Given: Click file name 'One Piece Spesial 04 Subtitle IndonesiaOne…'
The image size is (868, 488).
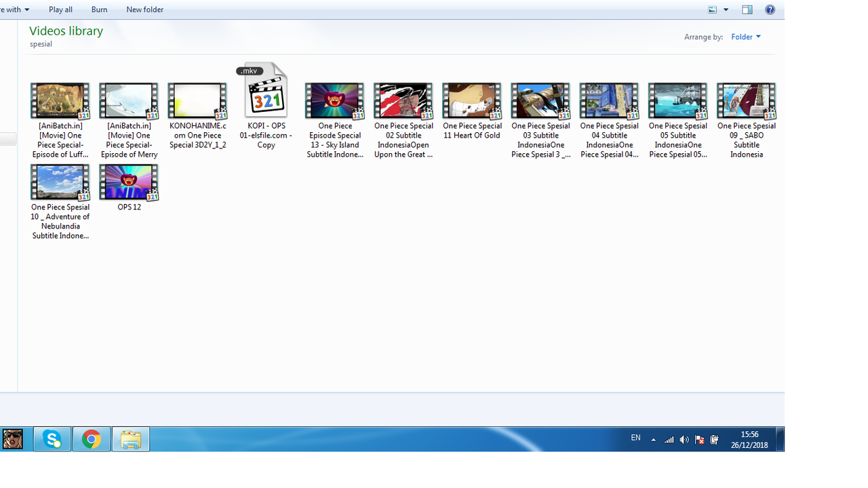Looking at the screenshot, I should click(x=609, y=140).
